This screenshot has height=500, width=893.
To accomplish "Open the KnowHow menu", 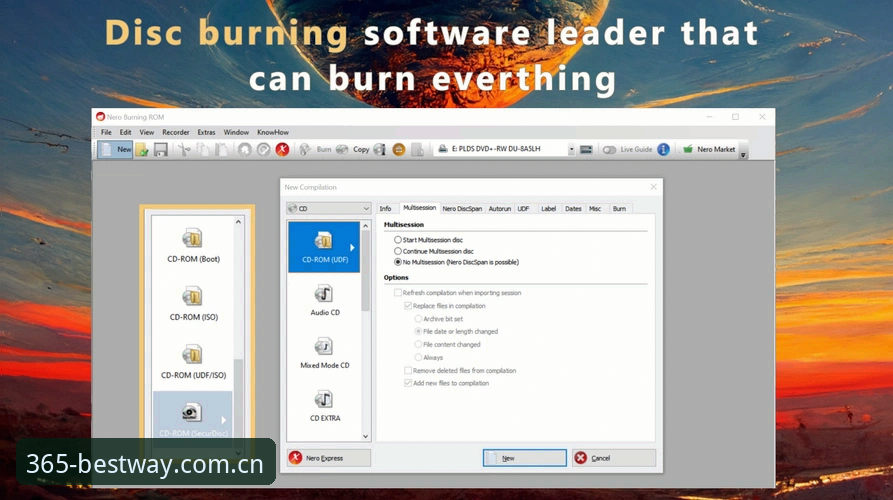I will [x=273, y=132].
